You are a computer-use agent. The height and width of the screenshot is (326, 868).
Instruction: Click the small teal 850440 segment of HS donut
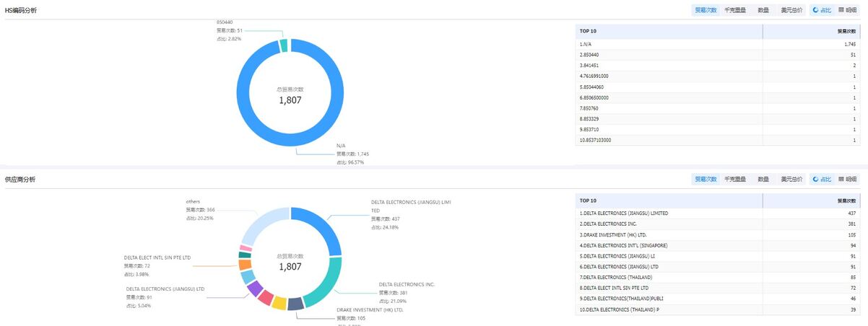click(284, 47)
